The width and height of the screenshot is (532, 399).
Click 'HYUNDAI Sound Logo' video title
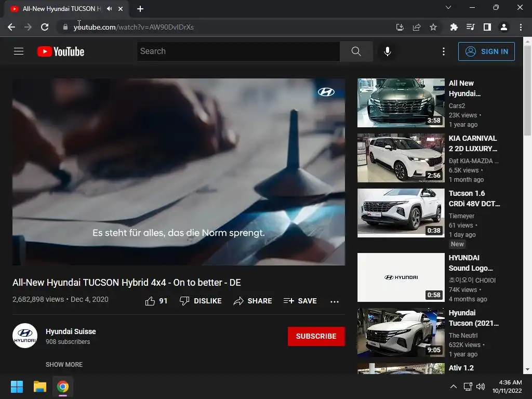coord(471,263)
